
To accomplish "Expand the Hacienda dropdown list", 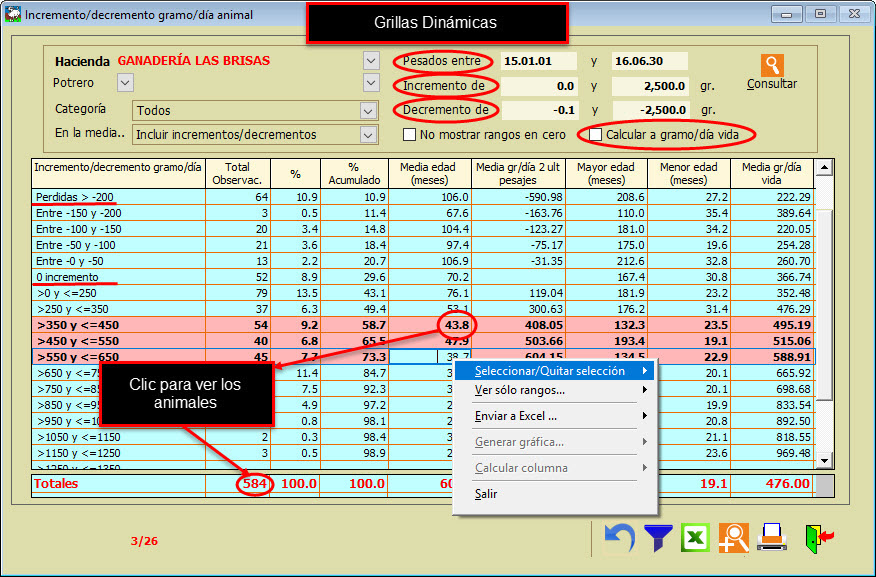I will coord(371,61).
